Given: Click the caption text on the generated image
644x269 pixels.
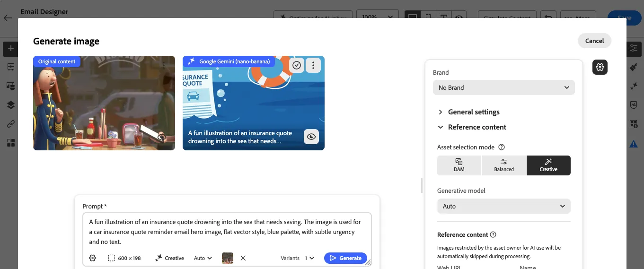Looking at the screenshot, I should pos(240,137).
